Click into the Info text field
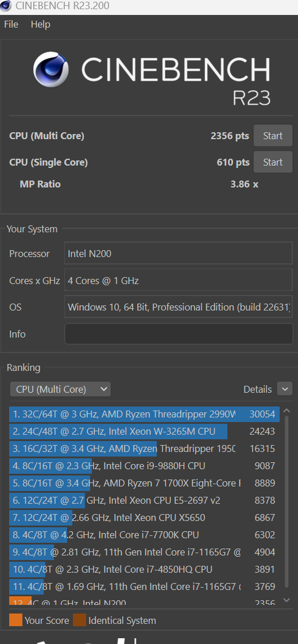298x644 pixels. coord(179,334)
